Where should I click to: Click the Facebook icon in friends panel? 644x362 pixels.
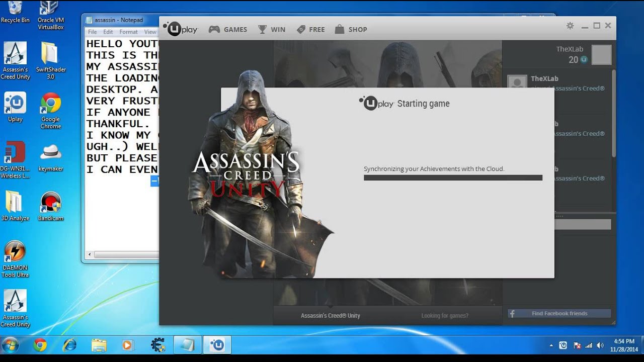512,313
